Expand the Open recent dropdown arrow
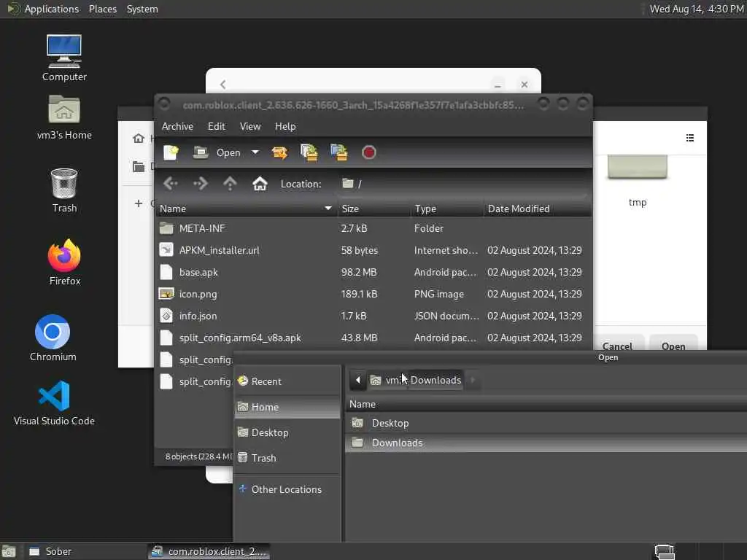This screenshot has width=747, height=560. pos(255,152)
